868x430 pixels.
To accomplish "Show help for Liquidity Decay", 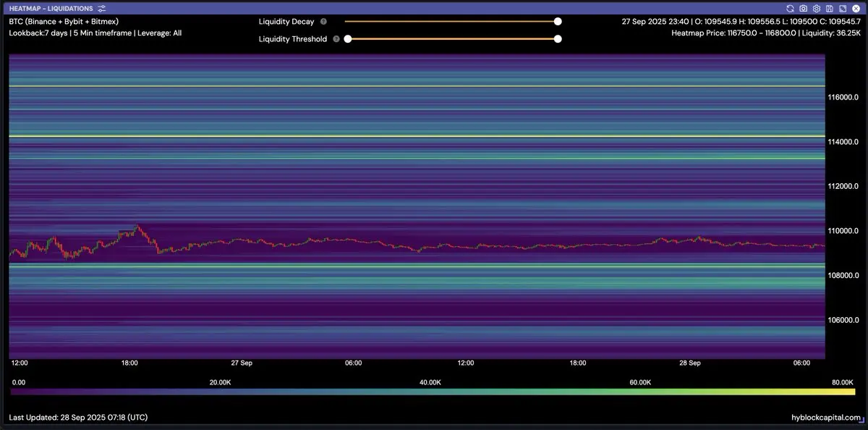I will click(x=323, y=22).
